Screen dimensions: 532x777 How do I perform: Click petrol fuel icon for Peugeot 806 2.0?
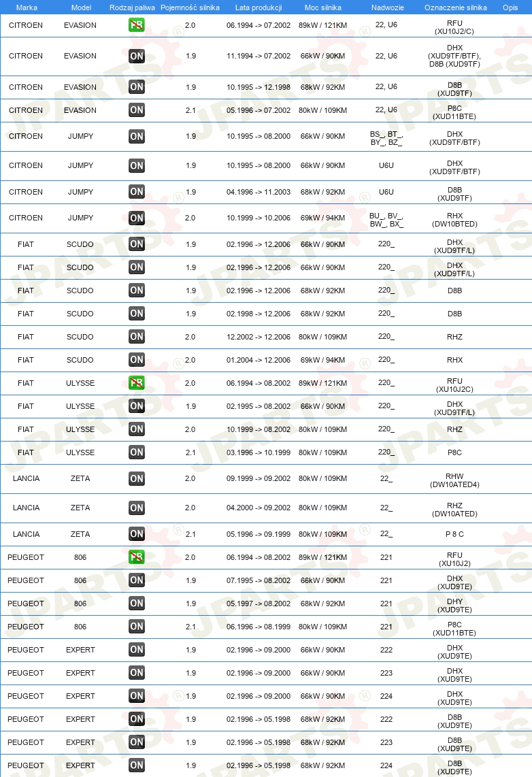(x=136, y=557)
